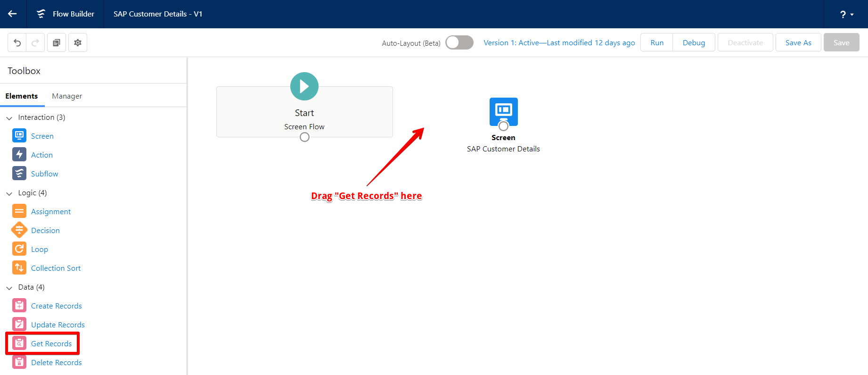Image resolution: width=868 pixels, height=375 pixels.
Task: Click the Save As button
Action: [798, 42]
